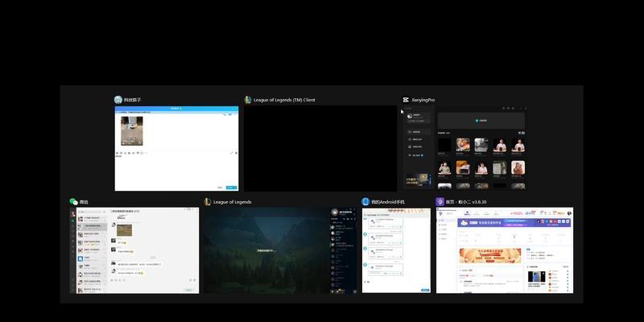Click the League of Legends (TM) Client icon

[x=248, y=100]
